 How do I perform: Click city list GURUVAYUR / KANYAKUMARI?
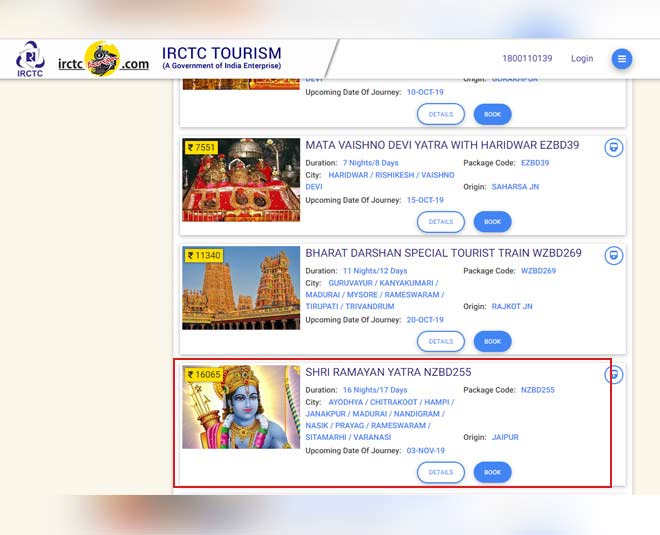point(383,283)
